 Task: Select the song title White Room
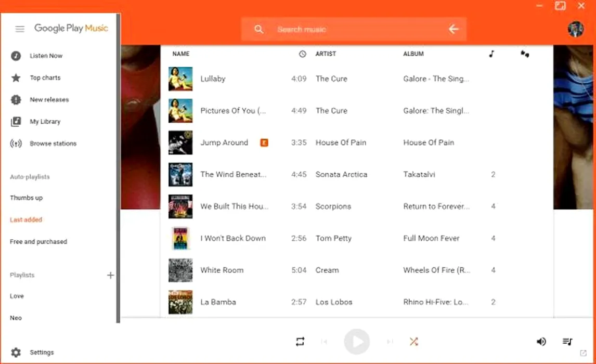tap(222, 270)
